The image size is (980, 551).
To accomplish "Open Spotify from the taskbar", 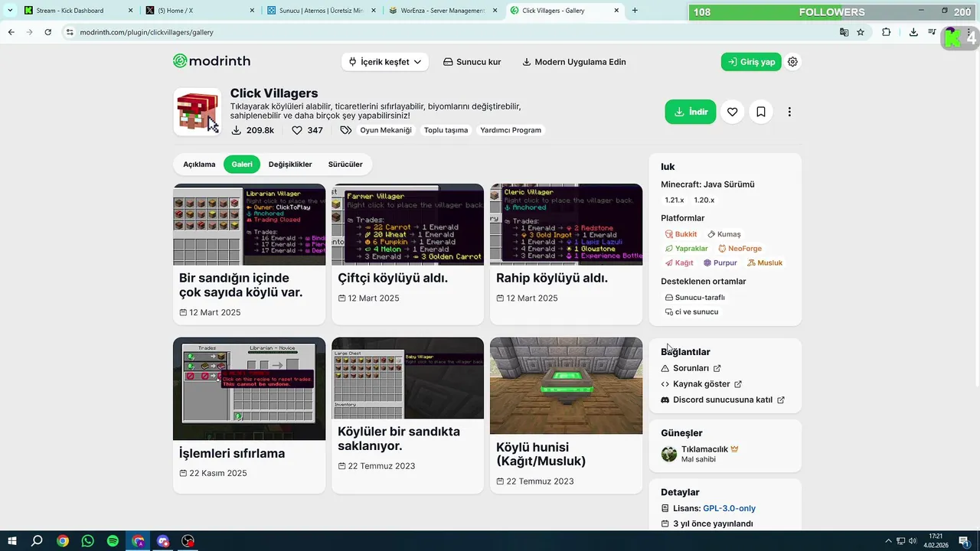I will point(113,541).
